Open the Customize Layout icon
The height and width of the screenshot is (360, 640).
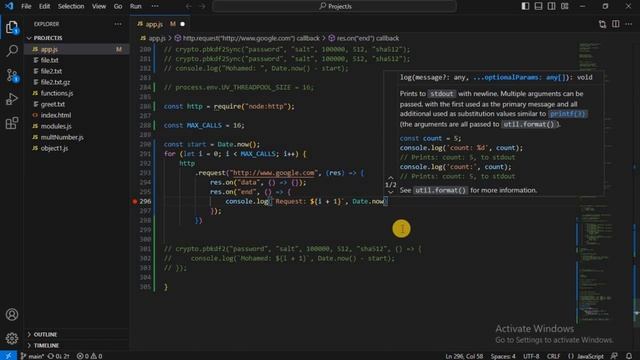coord(564,6)
